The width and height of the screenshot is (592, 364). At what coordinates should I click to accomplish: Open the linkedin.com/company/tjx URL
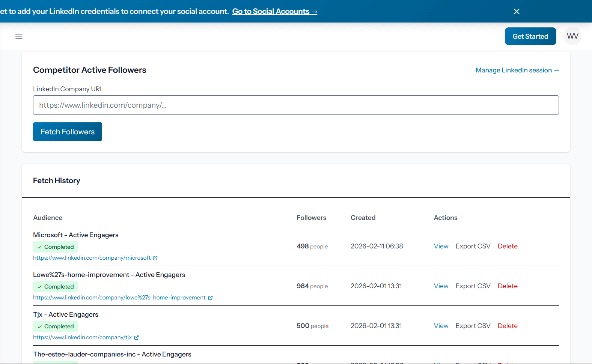[x=82, y=337]
